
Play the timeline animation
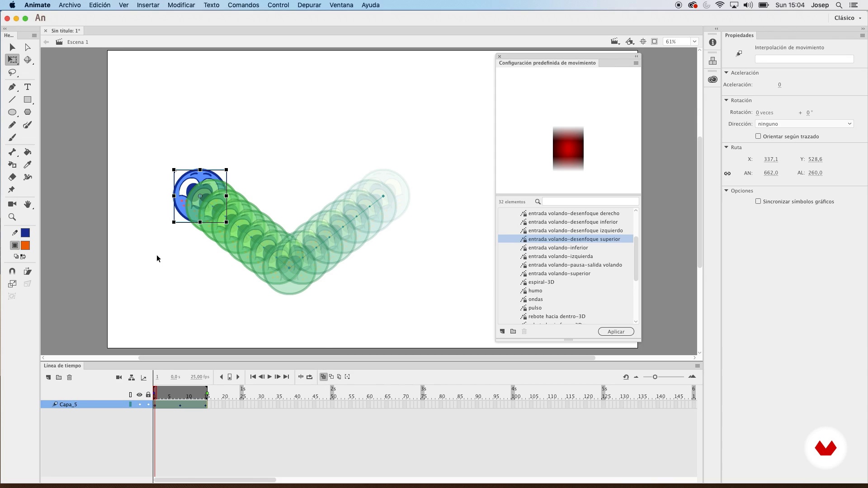269,377
